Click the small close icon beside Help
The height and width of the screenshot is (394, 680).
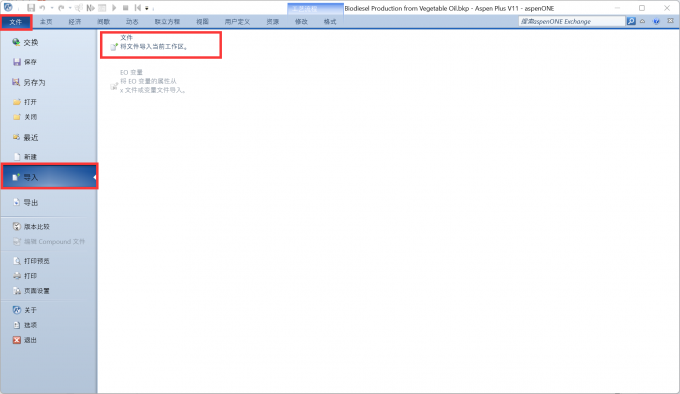(670, 21)
